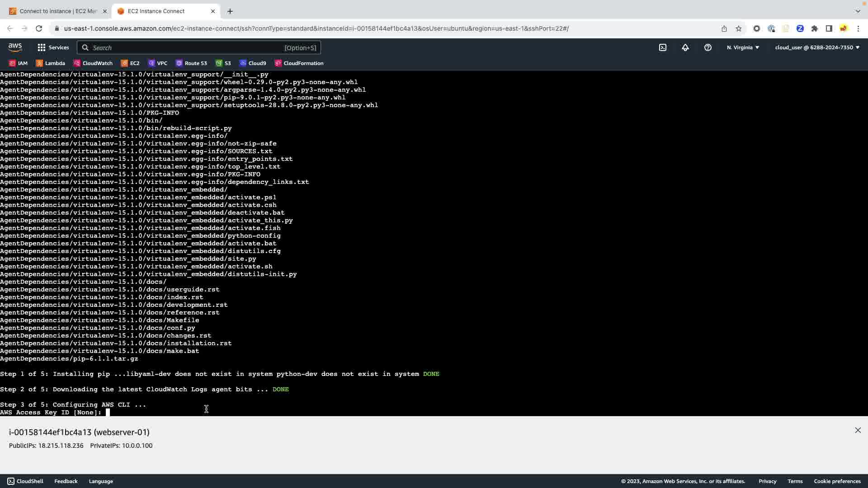
Task: Go to the AWS logo home
Action: (15, 47)
